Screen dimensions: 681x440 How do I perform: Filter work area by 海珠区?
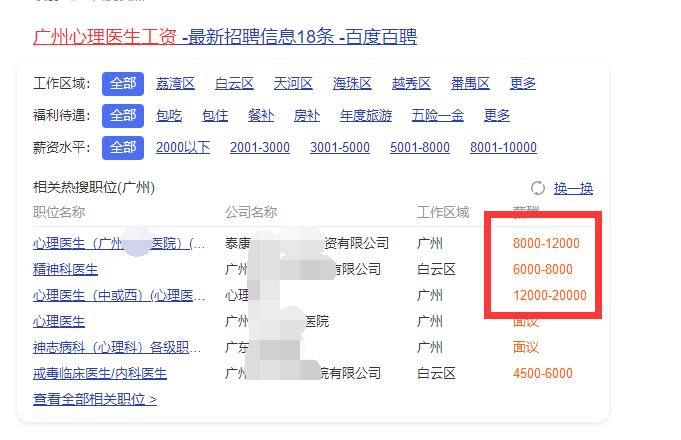352,83
